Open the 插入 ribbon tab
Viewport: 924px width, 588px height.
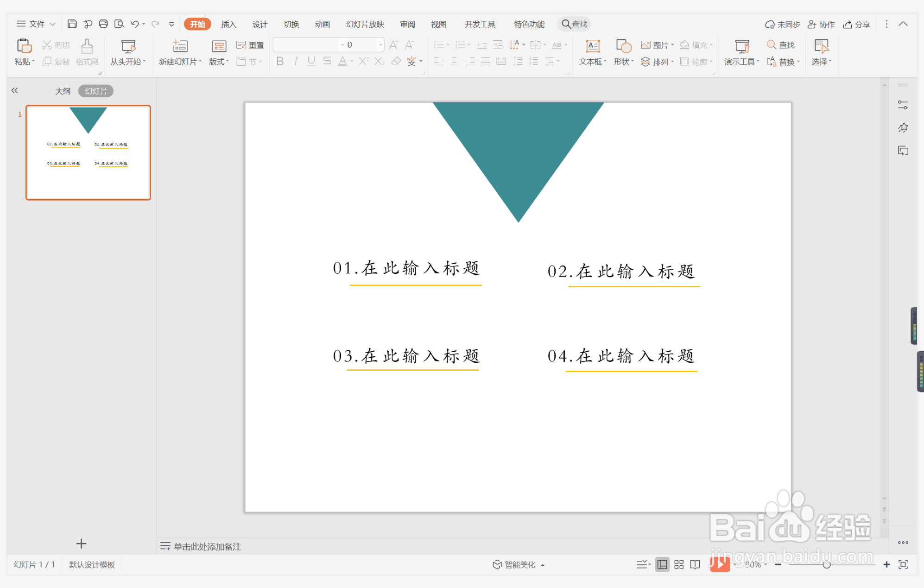pos(228,24)
